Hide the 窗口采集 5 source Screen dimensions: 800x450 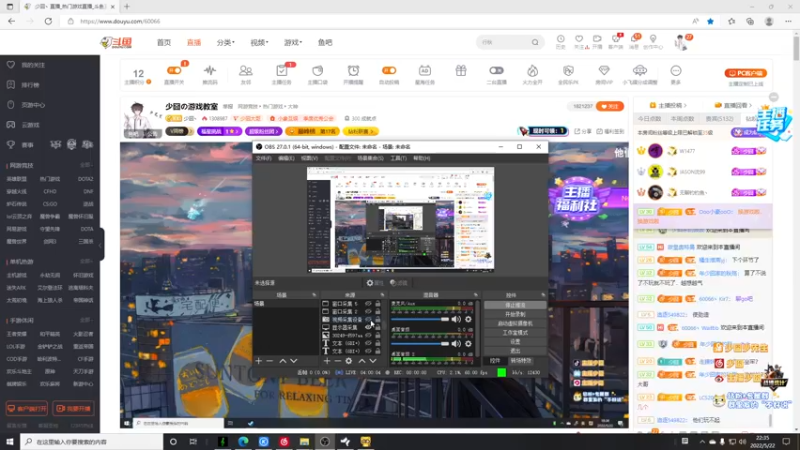tap(368, 304)
